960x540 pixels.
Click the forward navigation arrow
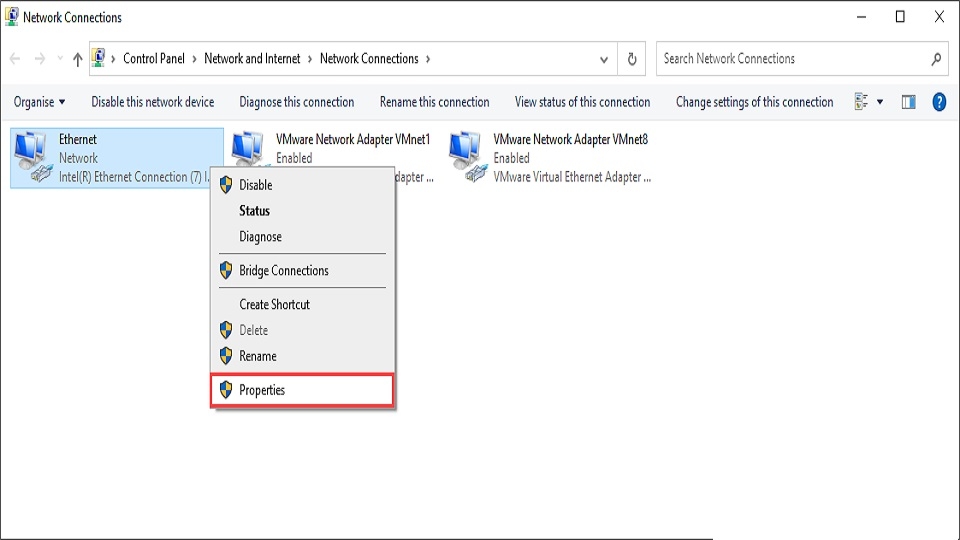pos(40,59)
